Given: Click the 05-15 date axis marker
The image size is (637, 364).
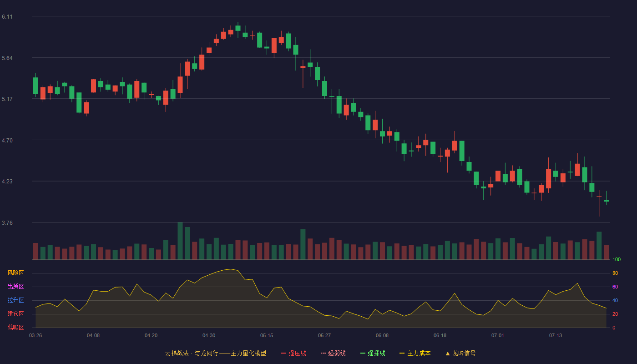Looking at the screenshot, I should (267, 335).
